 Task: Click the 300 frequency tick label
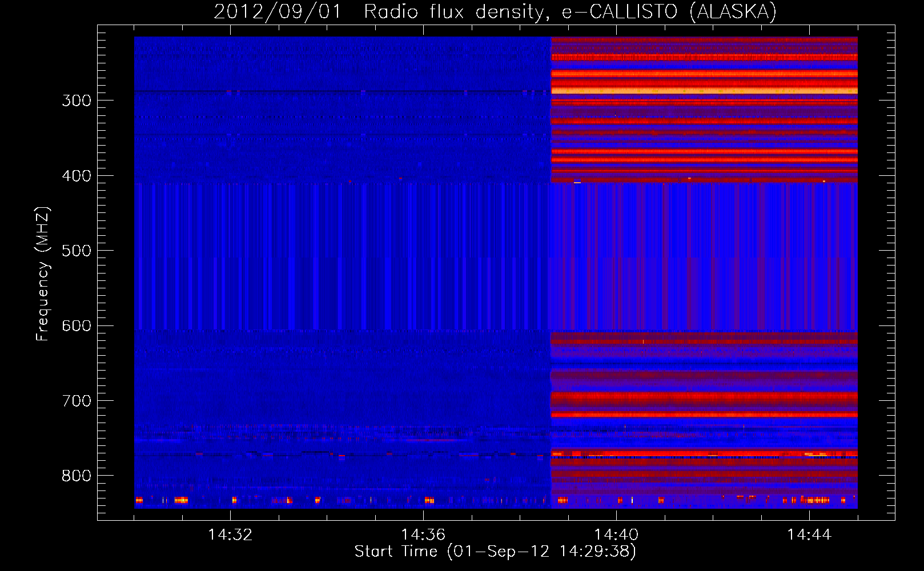click(77, 100)
